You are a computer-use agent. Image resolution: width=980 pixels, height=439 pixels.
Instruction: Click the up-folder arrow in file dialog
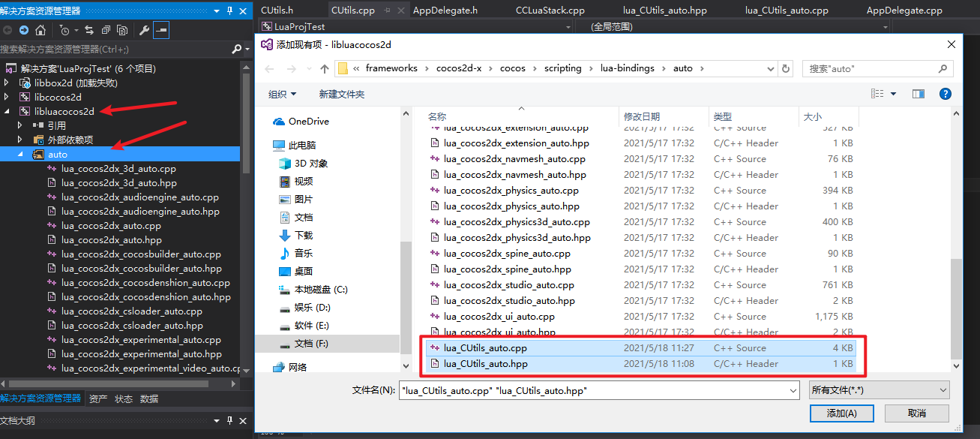pyautogui.click(x=324, y=68)
